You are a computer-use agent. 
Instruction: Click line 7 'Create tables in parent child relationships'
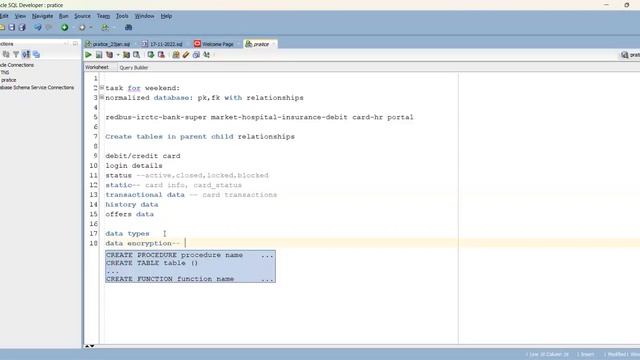(200, 136)
